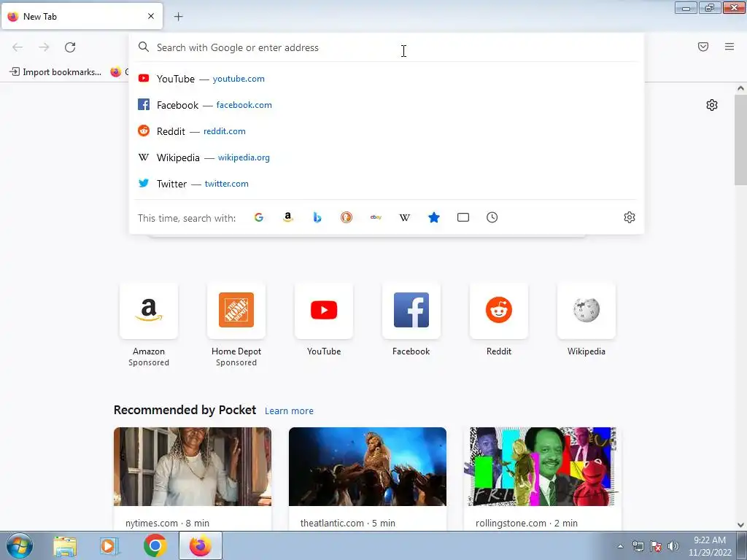This screenshot has width=747, height=560.
Task: Open theatlantic.com Pocket story thumbnail
Action: pyautogui.click(x=368, y=467)
